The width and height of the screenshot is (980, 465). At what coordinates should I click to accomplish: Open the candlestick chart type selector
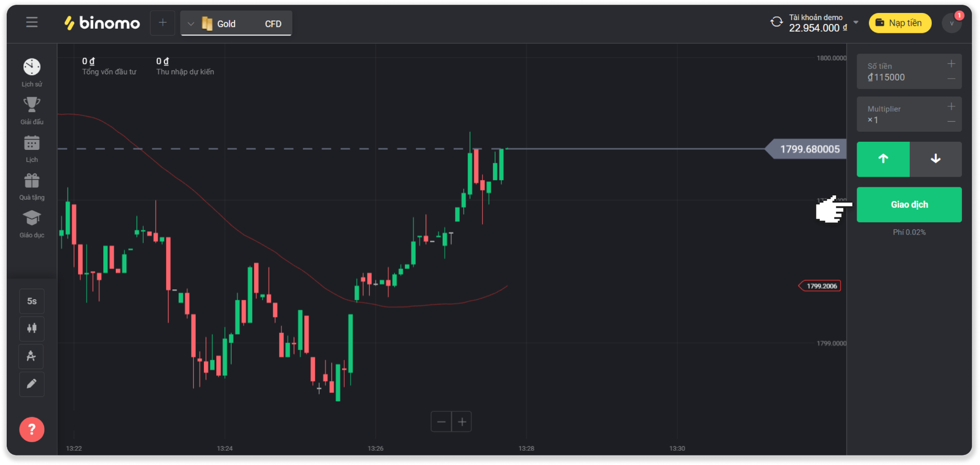(x=32, y=329)
